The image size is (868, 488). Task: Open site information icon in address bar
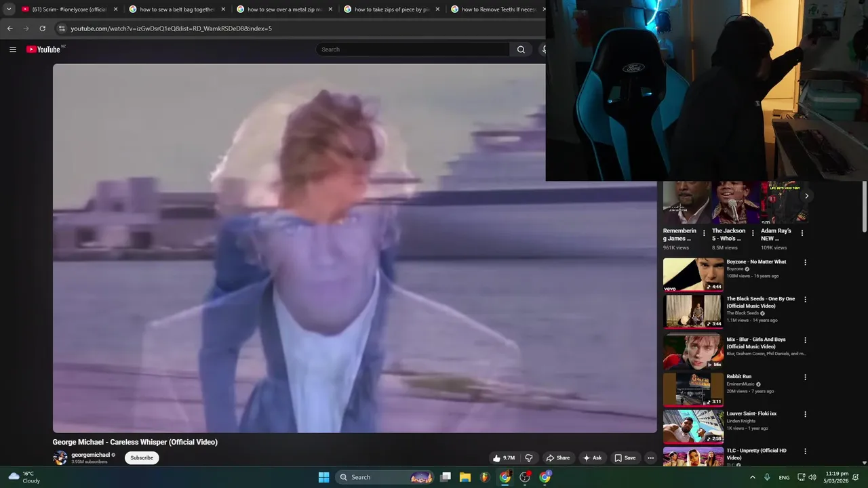(62, 28)
